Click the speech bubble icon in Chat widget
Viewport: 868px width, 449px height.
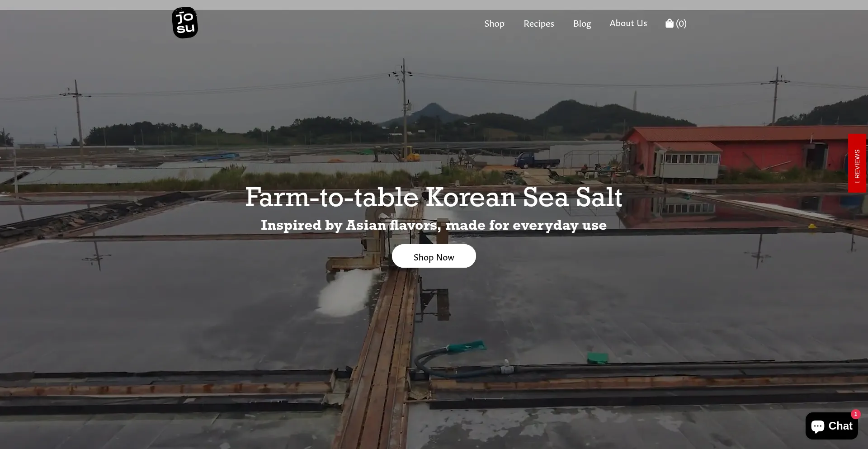point(818,426)
